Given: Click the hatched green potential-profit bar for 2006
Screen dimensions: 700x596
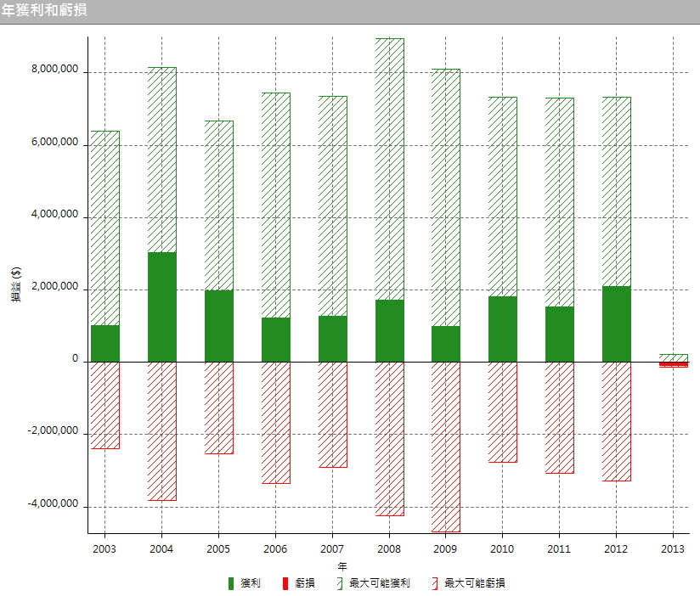Looking at the screenshot, I should tap(276, 205).
